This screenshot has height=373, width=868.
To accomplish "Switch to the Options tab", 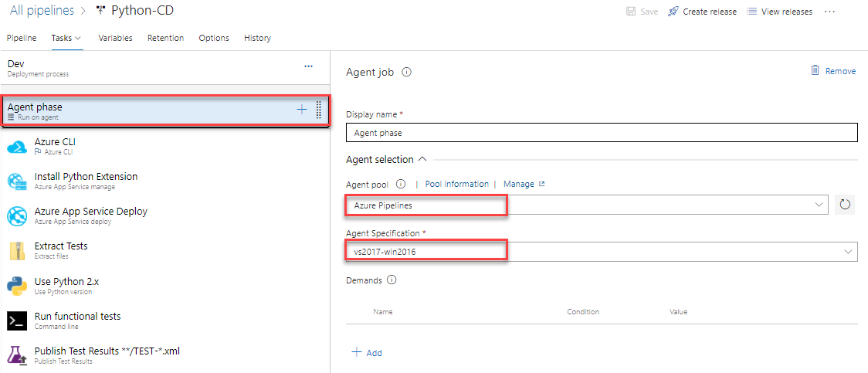I will click(x=214, y=38).
